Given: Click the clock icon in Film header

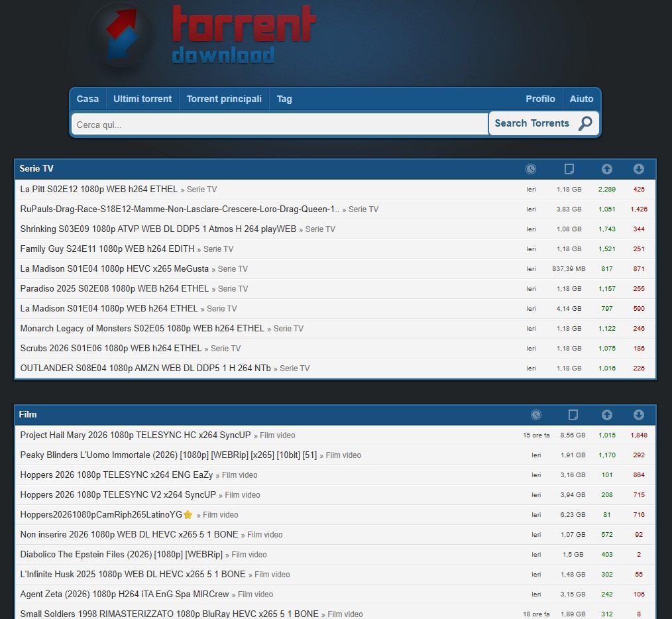Looking at the screenshot, I should (536, 415).
